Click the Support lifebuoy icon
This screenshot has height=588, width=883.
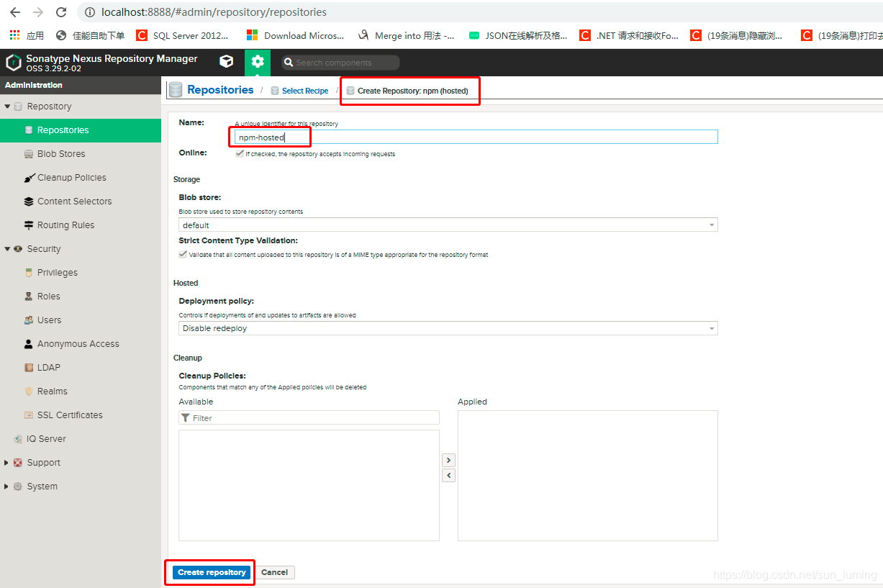[18, 463]
